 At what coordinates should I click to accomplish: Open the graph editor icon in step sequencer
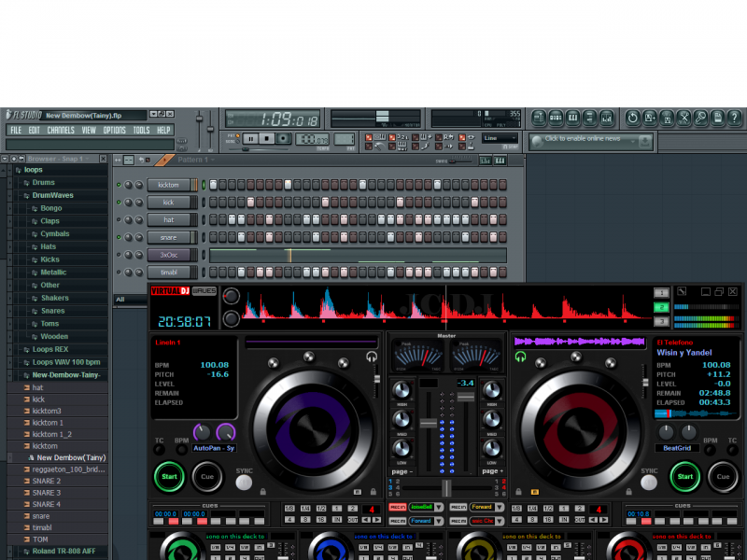(x=485, y=161)
